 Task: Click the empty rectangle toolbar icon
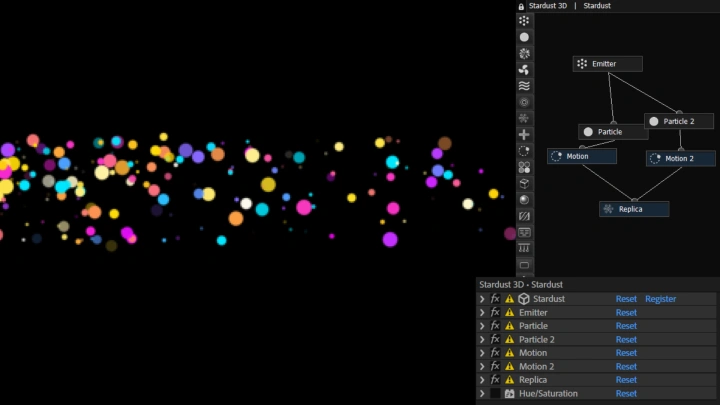tap(524, 265)
